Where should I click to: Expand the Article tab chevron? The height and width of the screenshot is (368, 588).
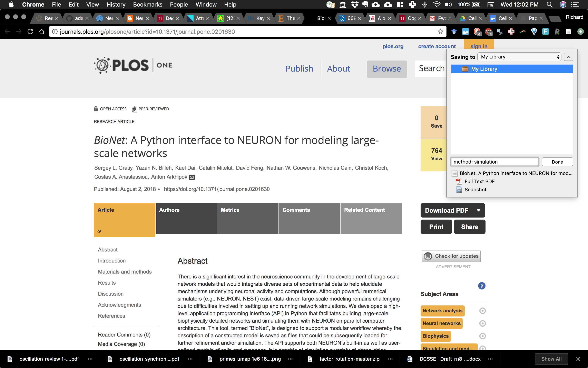pos(99,231)
